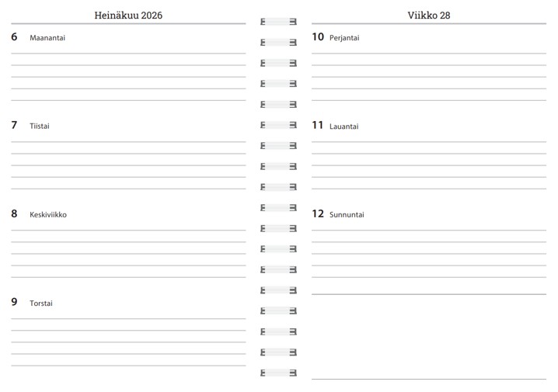This screenshot has width=558, height=392.
Task: Click the blank notes area below Sunnuntai
Action: pos(428,336)
